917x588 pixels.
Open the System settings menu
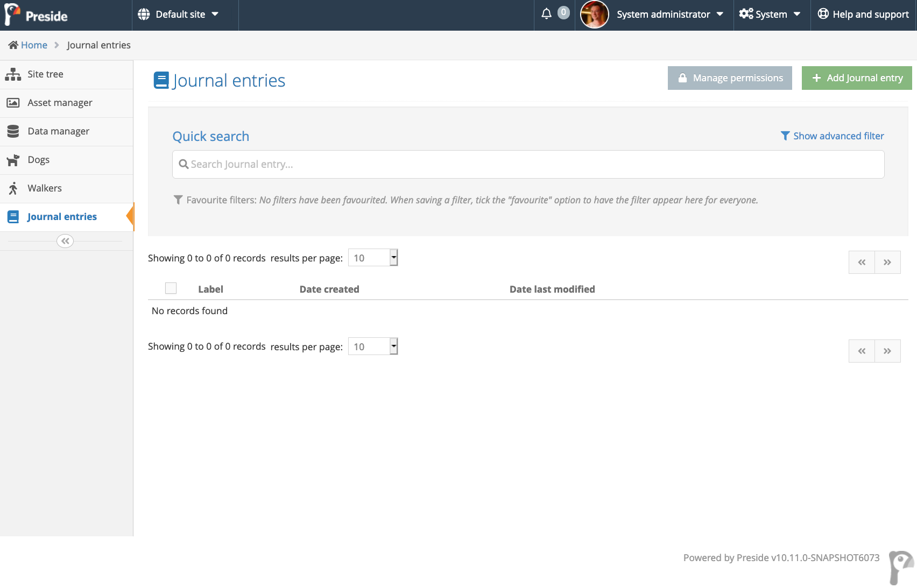point(770,15)
